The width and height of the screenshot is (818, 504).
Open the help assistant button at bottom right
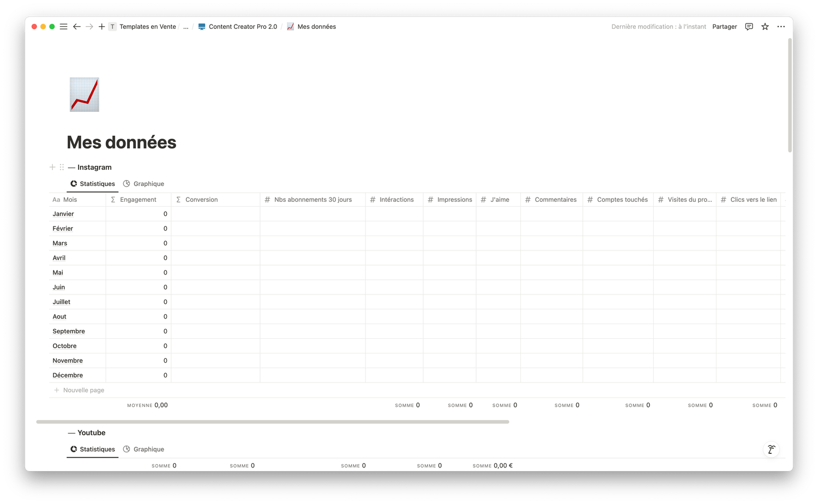(x=771, y=449)
